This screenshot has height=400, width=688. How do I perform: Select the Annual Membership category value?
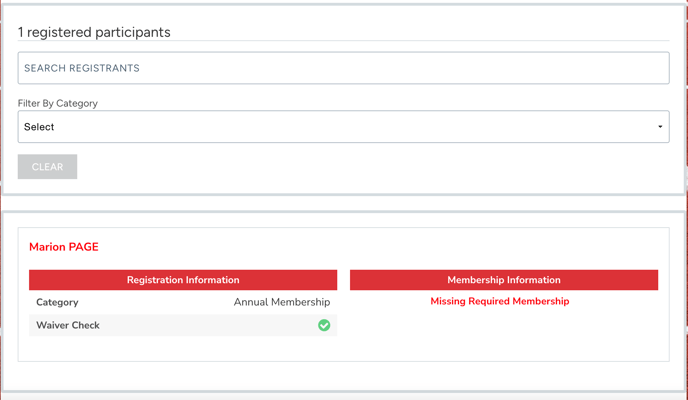click(282, 302)
